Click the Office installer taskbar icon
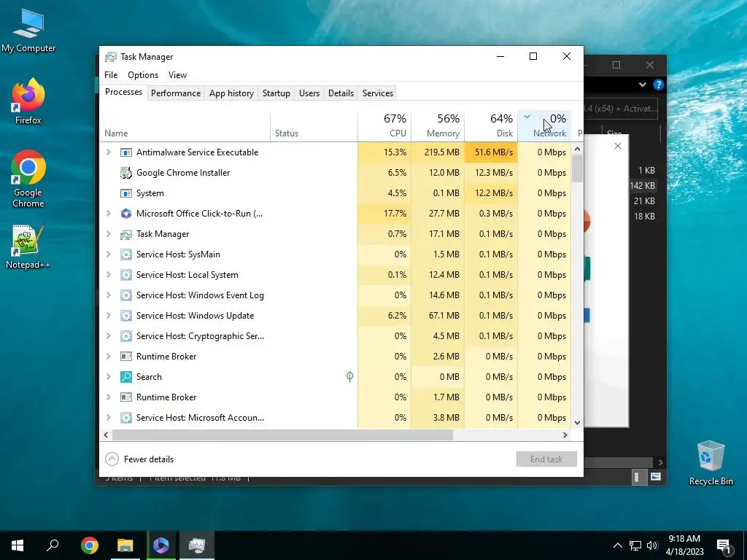The height and width of the screenshot is (560, 747). point(161,545)
